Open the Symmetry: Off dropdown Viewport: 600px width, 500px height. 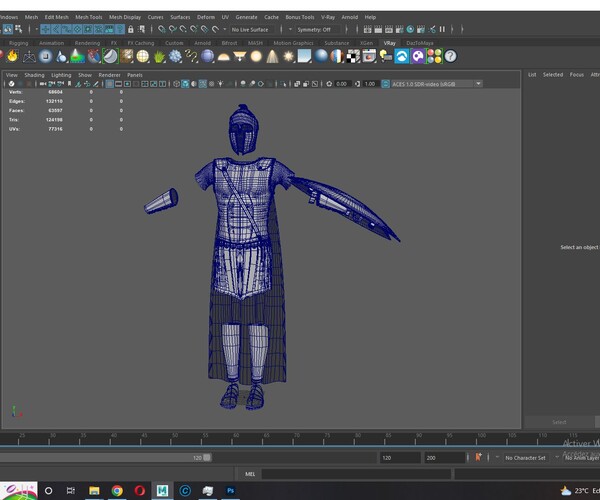pyautogui.click(x=318, y=29)
